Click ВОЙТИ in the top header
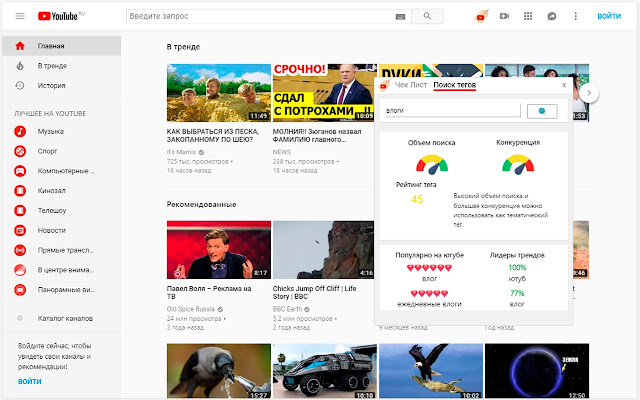The width and height of the screenshot is (640, 400). (609, 16)
